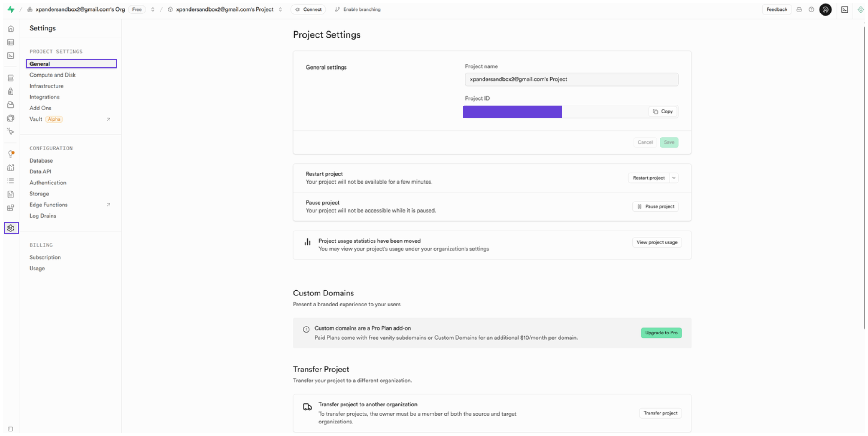This screenshot has height=436, width=868.
Task: Click the Project name input field
Action: coord(571,80)
